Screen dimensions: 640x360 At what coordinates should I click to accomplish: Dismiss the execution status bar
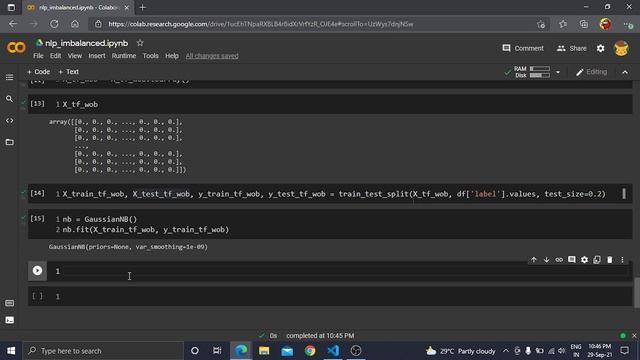[x=634, y=336]
